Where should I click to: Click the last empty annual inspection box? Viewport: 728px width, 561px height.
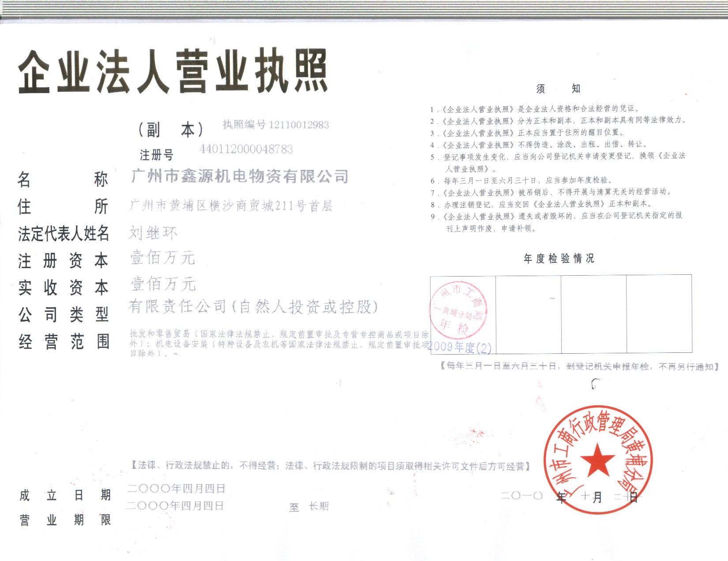[x=659, y=314]
